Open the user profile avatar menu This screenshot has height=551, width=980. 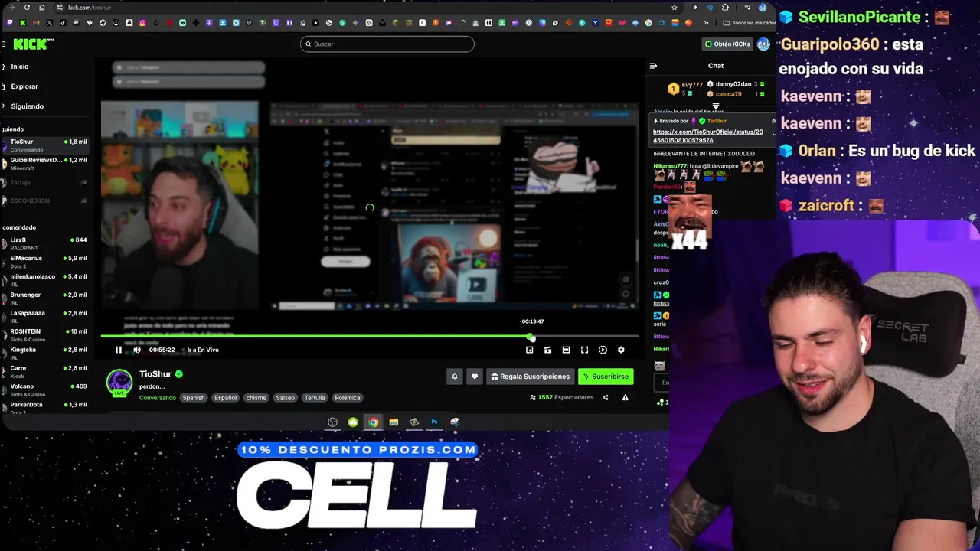click(x=763, y=44)
